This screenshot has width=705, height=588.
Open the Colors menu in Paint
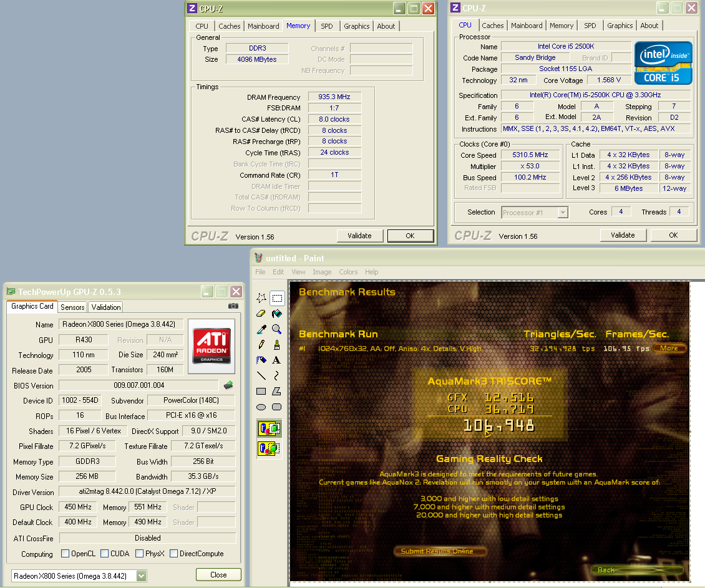[349, 272]
